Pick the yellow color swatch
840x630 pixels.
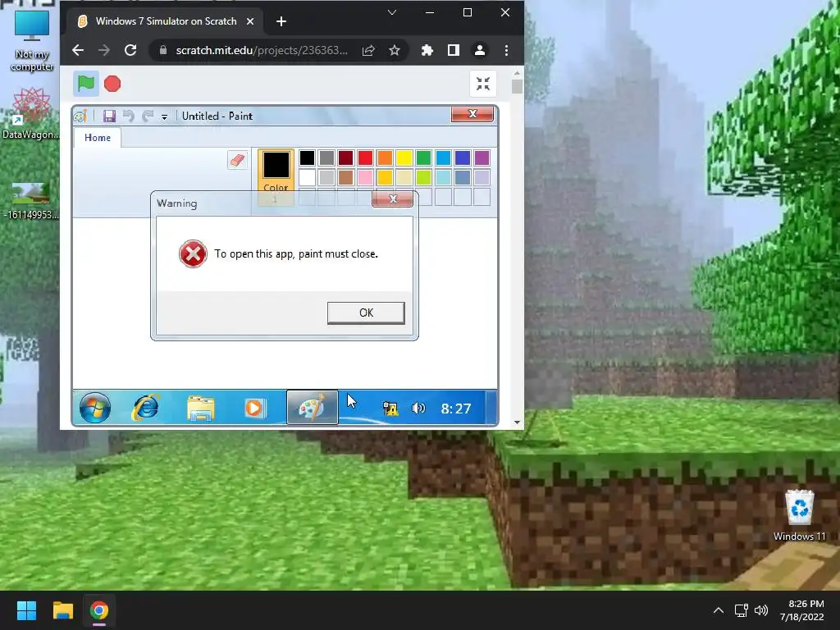(404, 157)
